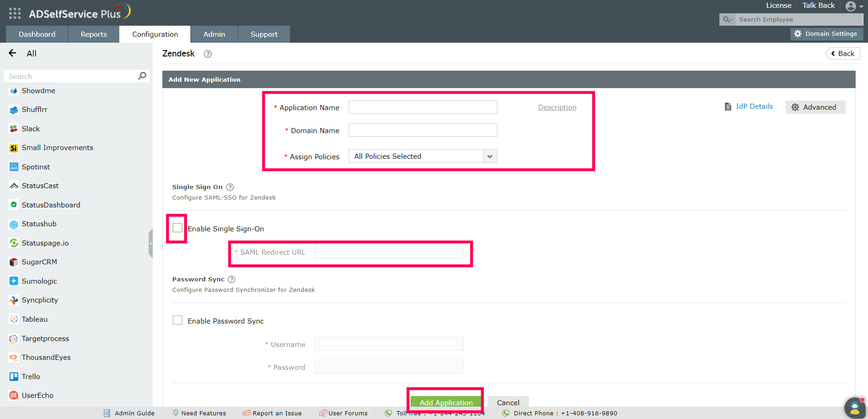Click the Add Application button
This screenshot has width=868, height=419.
click(446, 402)
